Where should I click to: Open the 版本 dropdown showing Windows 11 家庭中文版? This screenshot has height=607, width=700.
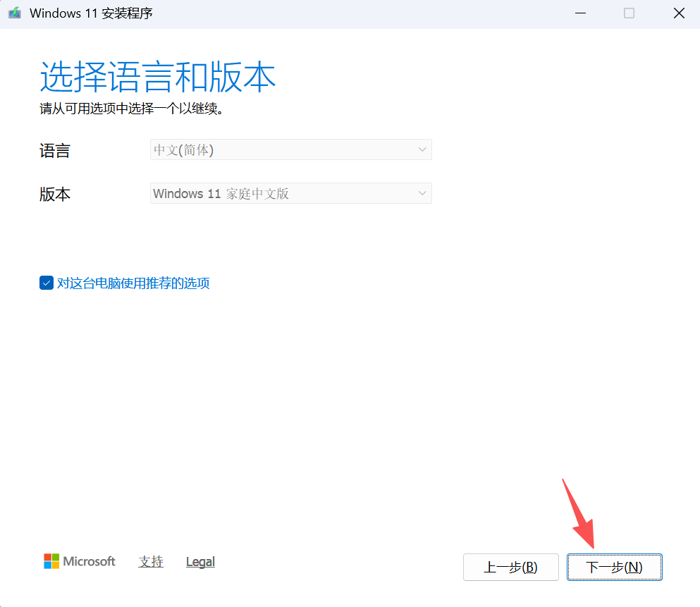coord(290,193)
